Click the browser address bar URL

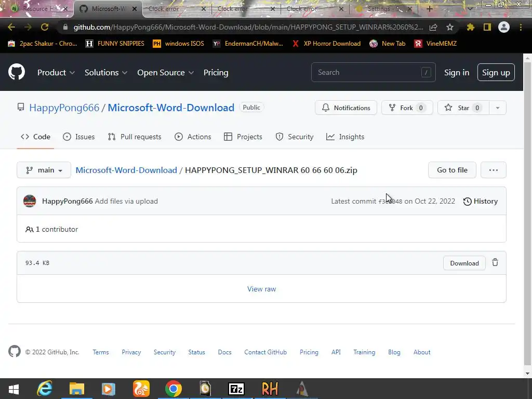pyautogui.click(x=248, y=27)
